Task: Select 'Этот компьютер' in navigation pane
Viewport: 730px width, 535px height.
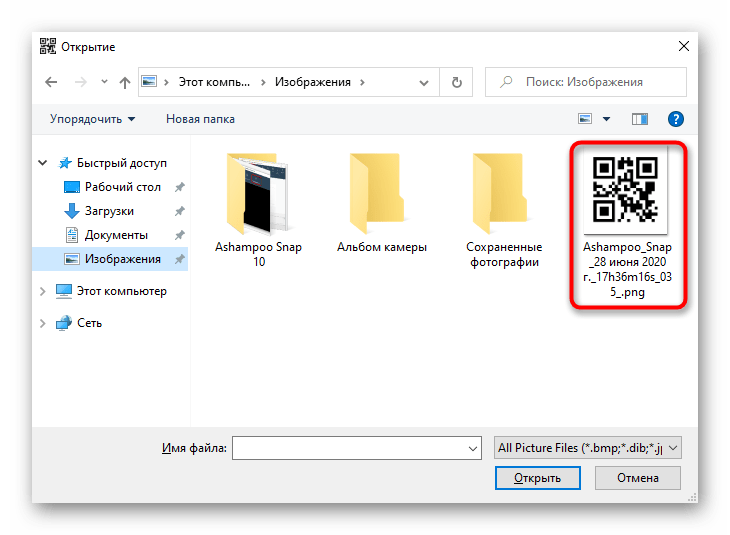Action: (122, 291)
